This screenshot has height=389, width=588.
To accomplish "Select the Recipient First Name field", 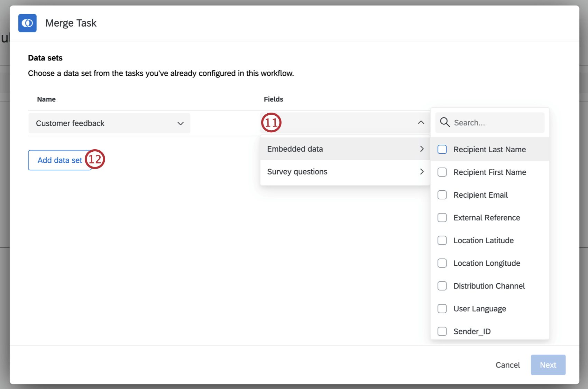I will tap(442, 172).
